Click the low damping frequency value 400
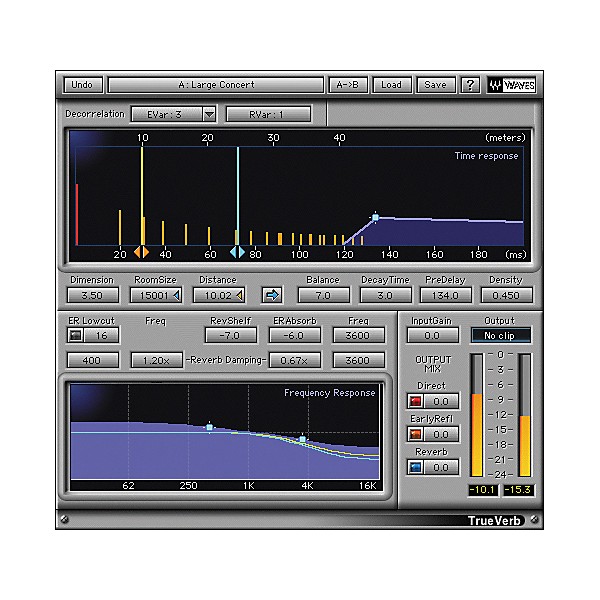Screen dimensions: 600x600 (92, 360)
